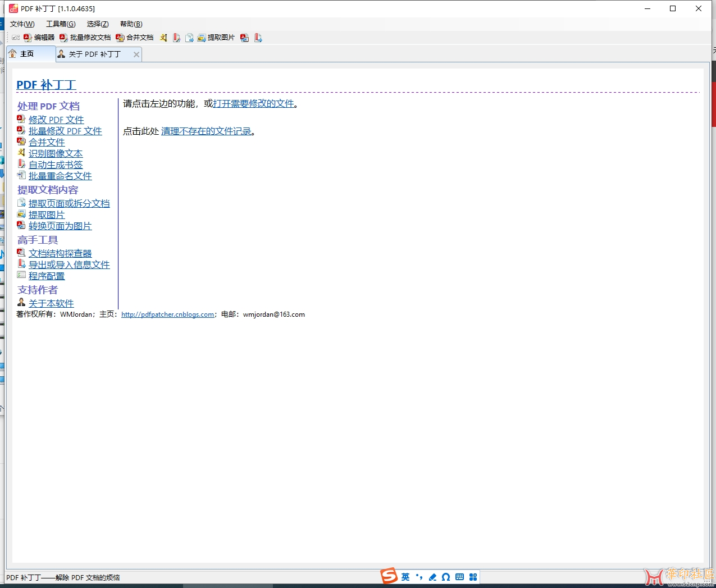Click the extract pages toolbar icon

[189, 38]
